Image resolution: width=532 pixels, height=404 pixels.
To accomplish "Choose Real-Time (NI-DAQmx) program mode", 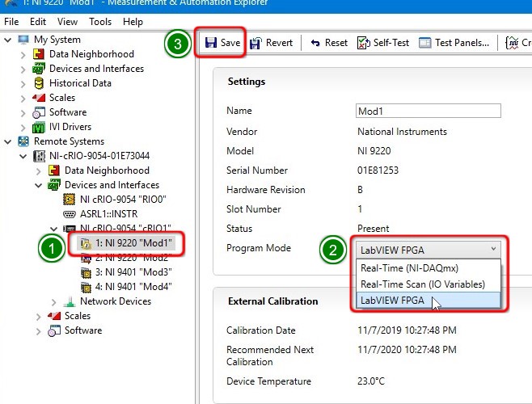I will point(429,268).
